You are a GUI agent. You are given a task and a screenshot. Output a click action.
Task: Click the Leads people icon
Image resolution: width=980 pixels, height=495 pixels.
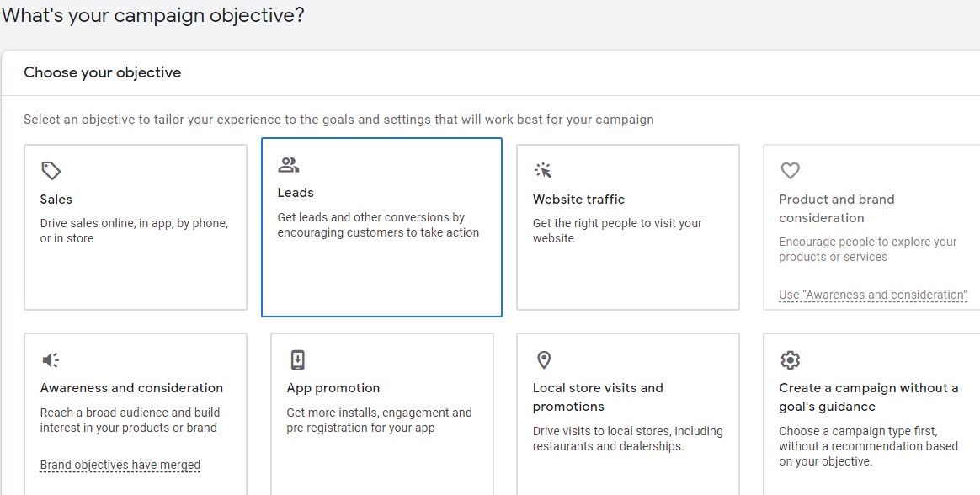[x=288, y=165]
